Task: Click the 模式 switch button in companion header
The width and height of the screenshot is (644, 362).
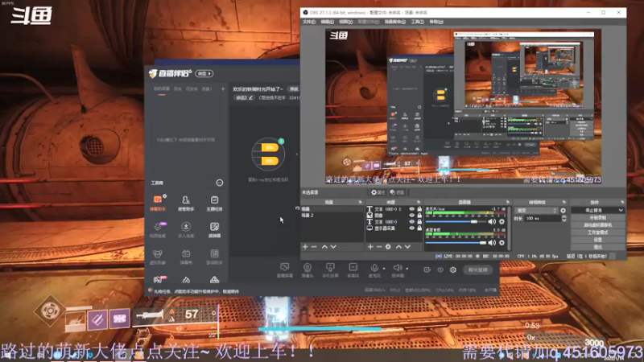Action: click(204, 73)
